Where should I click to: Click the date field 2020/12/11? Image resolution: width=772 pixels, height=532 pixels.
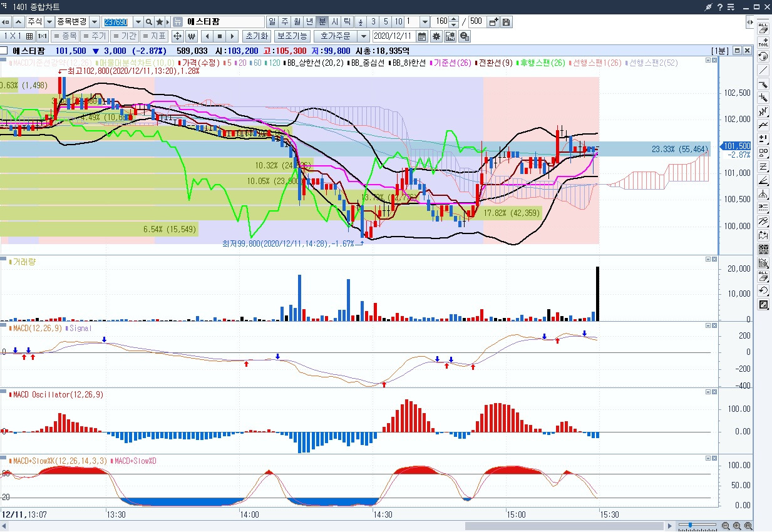click(x=394, y=36)
